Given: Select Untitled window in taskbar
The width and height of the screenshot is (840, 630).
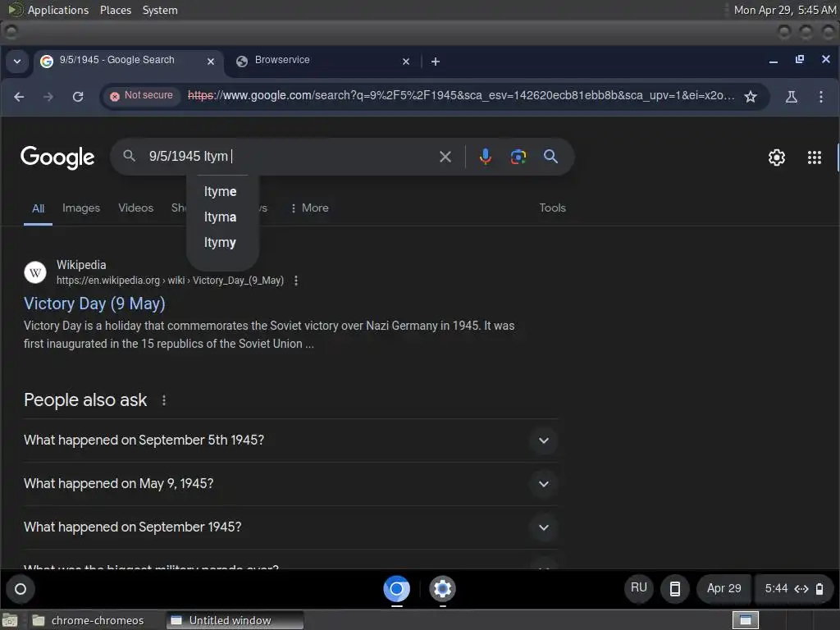Looking at the screenshot, I should pos(234,620).
